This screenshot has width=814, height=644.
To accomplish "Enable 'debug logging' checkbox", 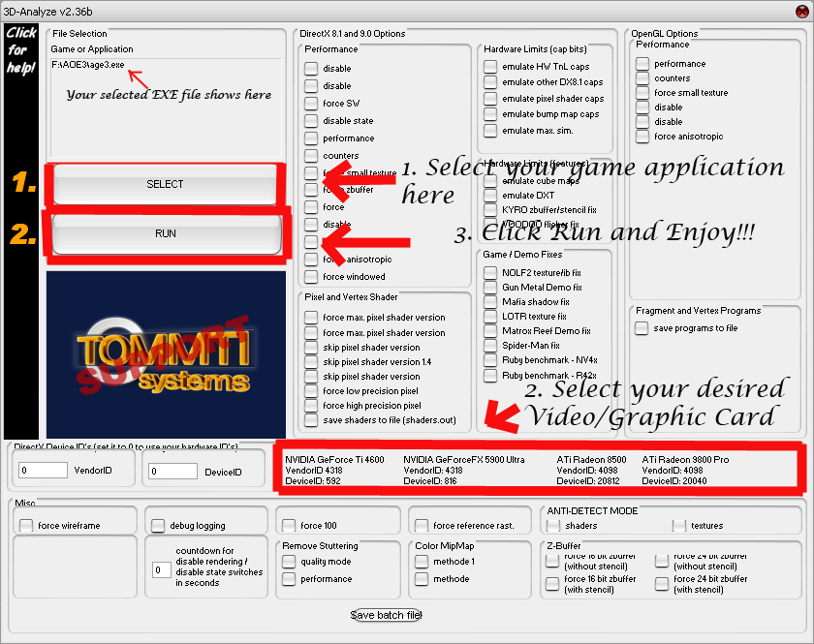I will pos(158,526).
